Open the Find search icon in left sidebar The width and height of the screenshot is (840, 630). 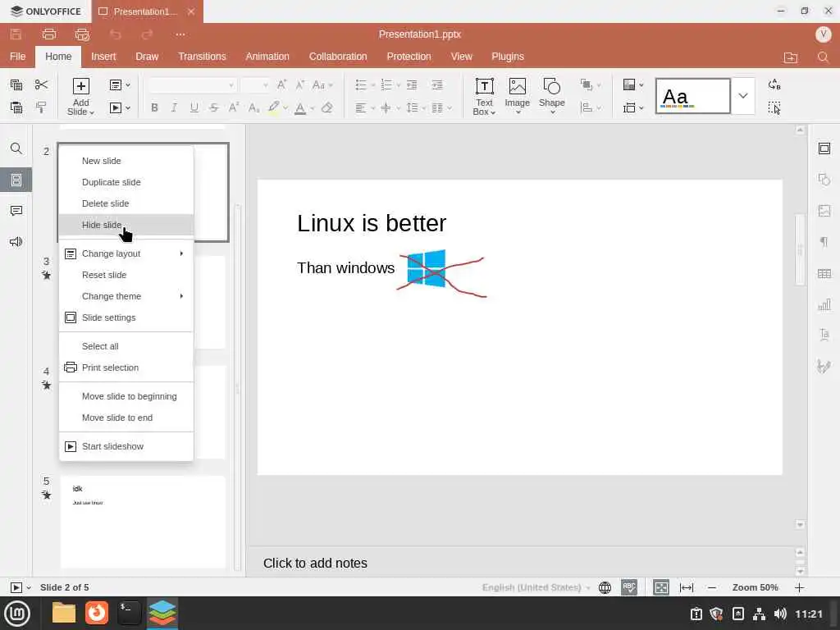(16, 148)
